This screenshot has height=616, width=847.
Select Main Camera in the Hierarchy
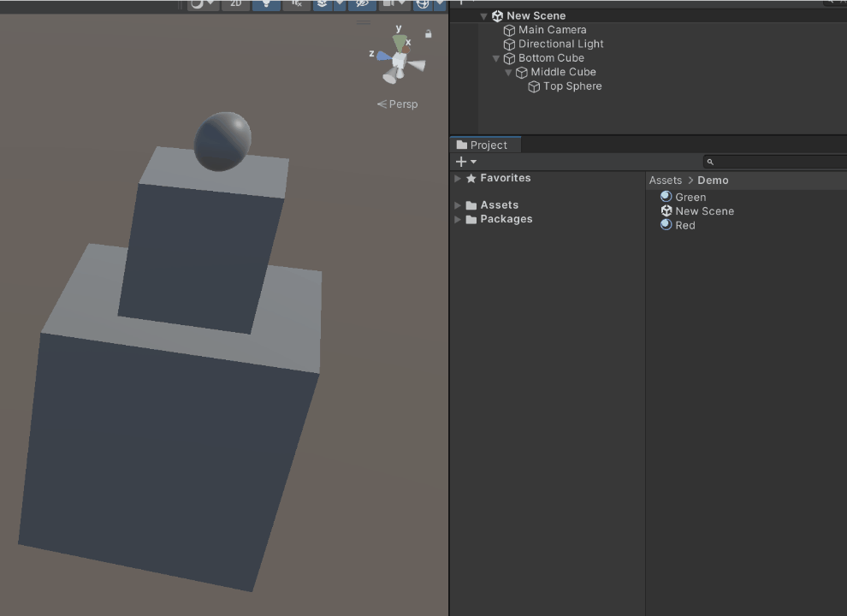click(x=552, y=30)
